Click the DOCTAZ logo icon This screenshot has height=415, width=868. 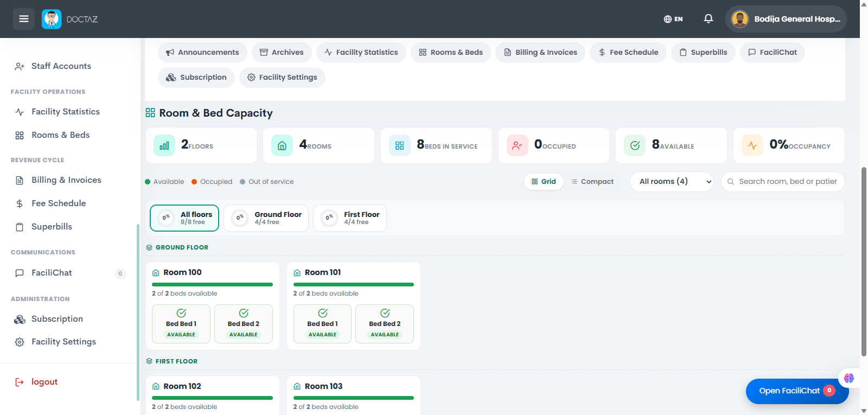52,19
